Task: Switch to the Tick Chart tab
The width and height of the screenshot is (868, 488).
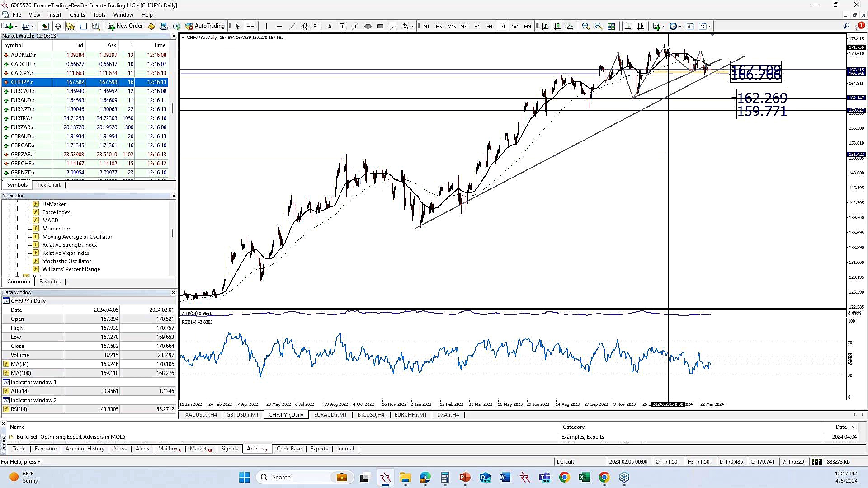Action: click(x=48, y=185)
